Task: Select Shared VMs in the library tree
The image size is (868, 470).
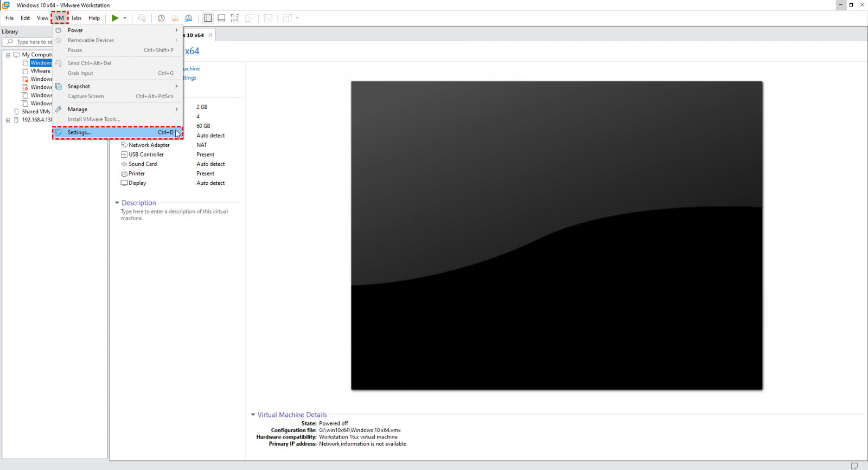Action: [36, 112]
